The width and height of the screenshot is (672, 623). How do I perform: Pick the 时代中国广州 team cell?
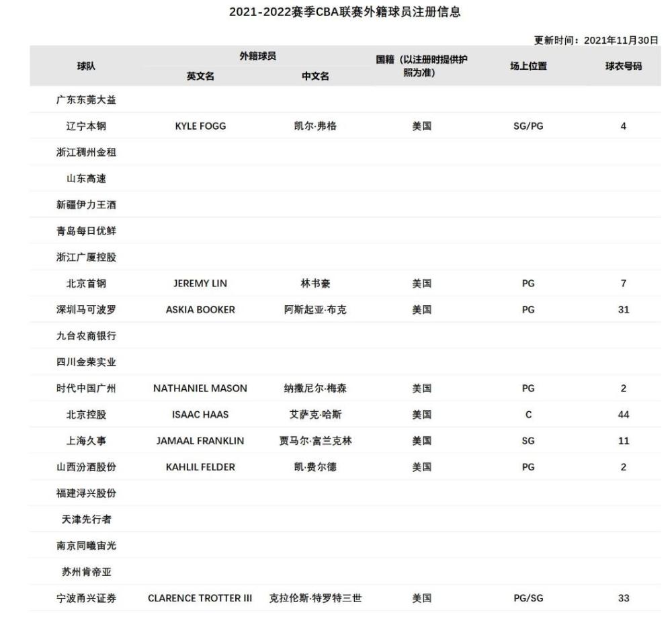point(86,388)
